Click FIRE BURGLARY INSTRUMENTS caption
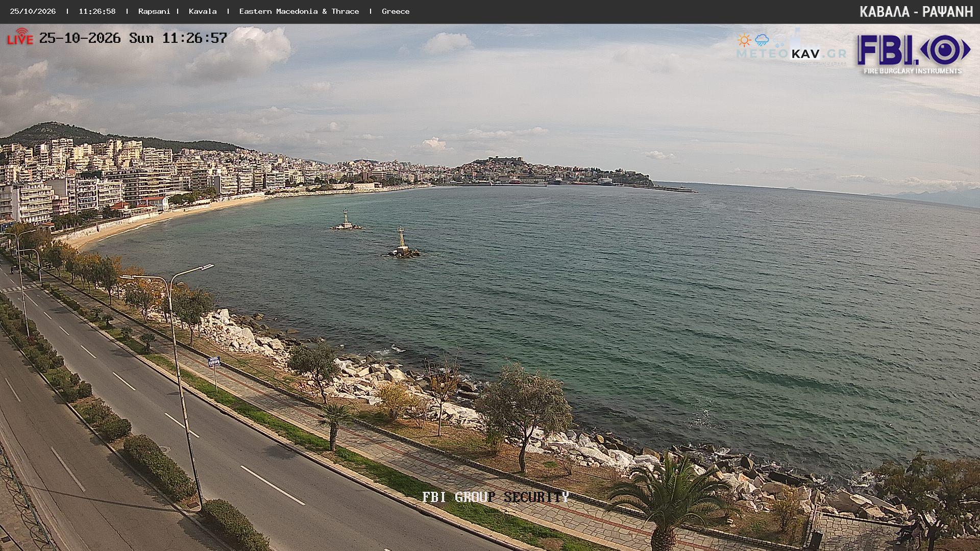Screen dimensions: 980x551 pyautogui.click(x=913, y=71)
